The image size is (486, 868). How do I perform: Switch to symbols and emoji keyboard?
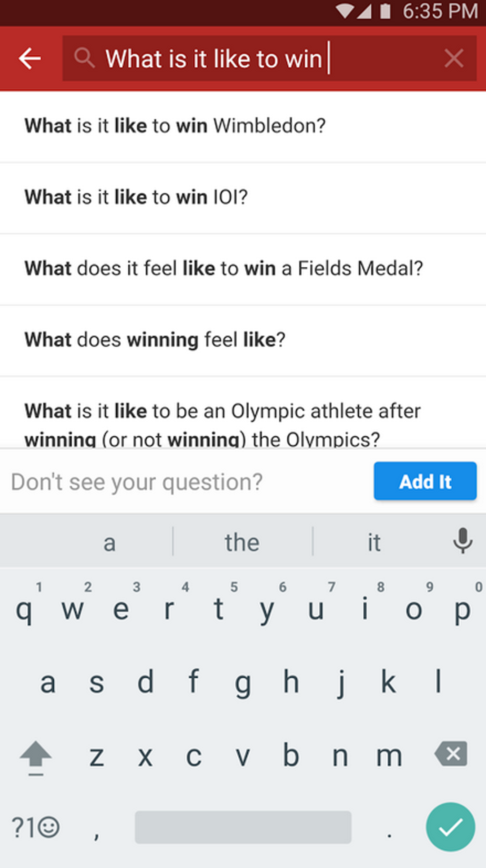(x=35, y=828)
